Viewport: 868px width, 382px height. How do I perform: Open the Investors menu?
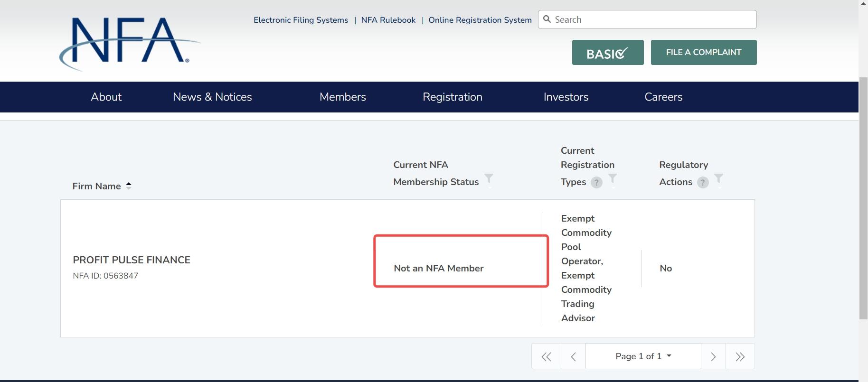[x=566, y=97]
